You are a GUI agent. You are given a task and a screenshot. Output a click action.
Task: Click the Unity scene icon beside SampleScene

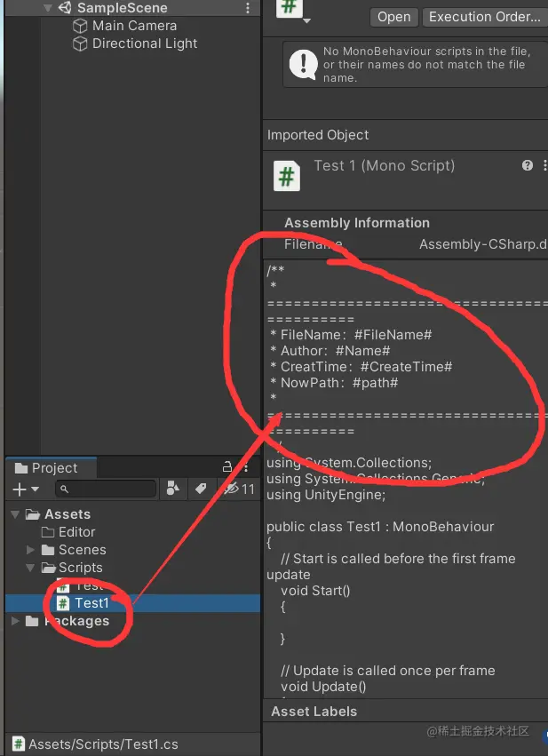[65, 8]
